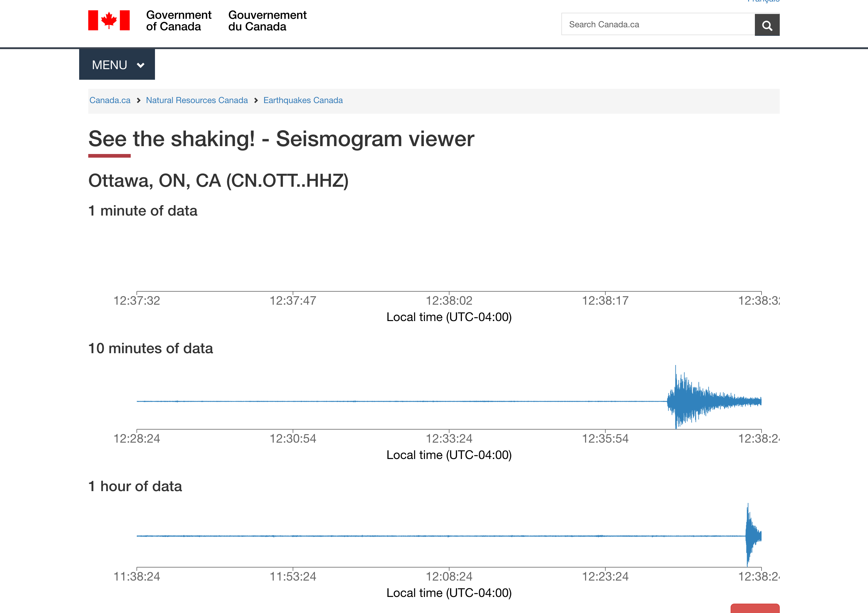Click the Government of Canada wordmark
This screenshot has width=868, height=613.
click(178, 20)
